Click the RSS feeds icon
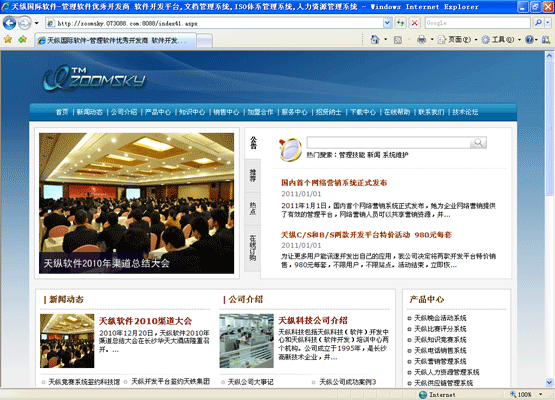Screen dimensions: 555x400 398,40
